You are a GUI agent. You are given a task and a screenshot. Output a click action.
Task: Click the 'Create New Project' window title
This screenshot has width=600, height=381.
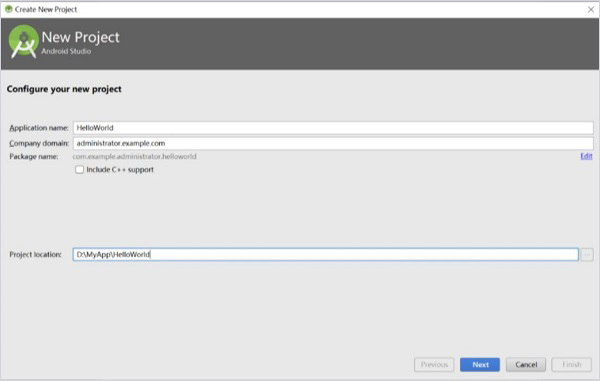[x=46, y=10]
